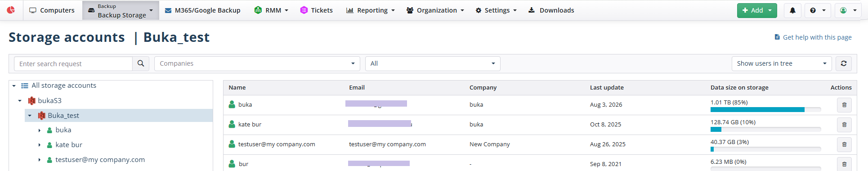This screenshot has width=868, height=171.
Task: Click the Enter search request field
Action: tap(73, 63)
